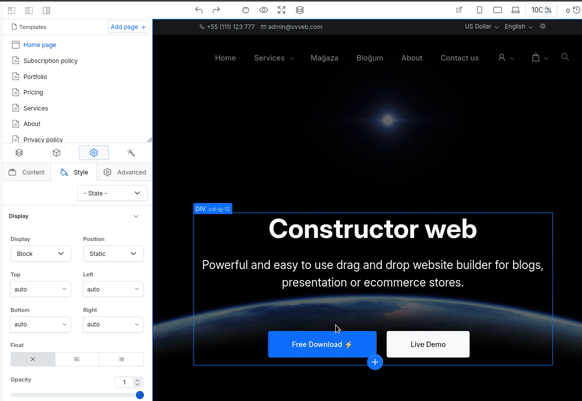This screenshot has height=401, width=582.
Task: Switch to the Advanced tab
Action: click(124, 172)
